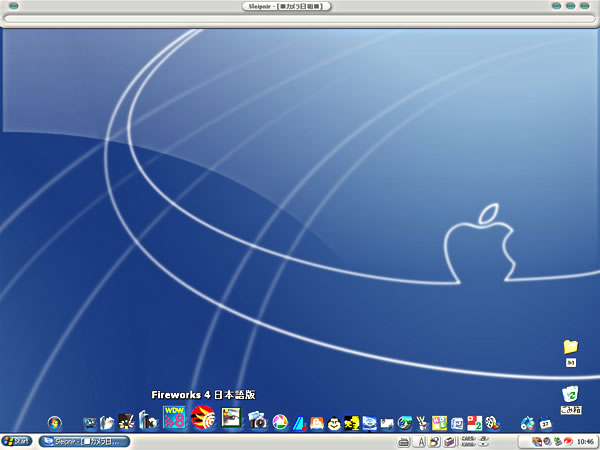Open the yellow-black kanji icon in dock
The width and height of the screenshot is (600, 450).
352,423
